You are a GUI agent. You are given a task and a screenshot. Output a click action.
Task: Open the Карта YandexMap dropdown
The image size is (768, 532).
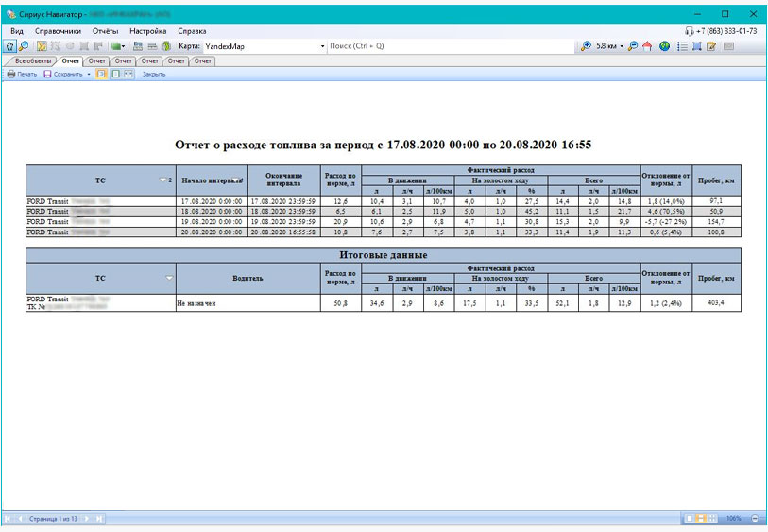coord(321,45)
